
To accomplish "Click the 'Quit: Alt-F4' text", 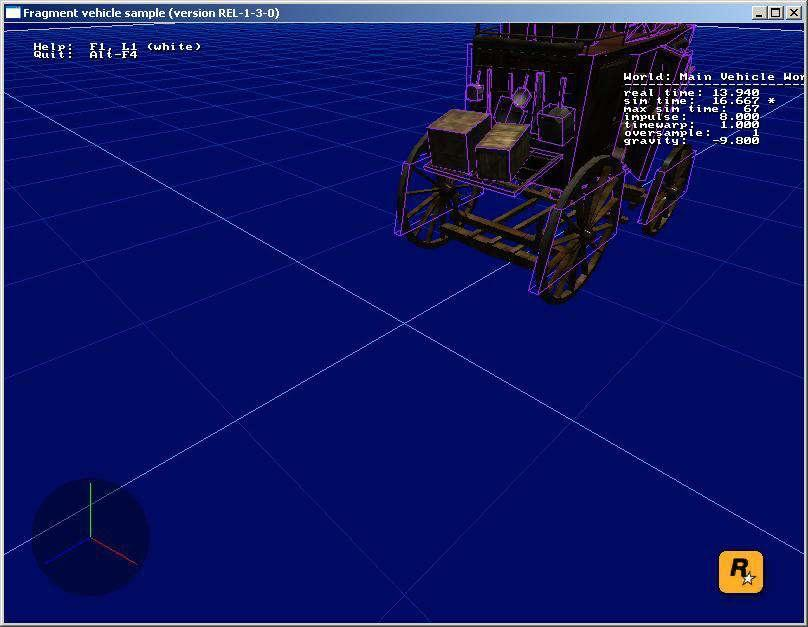I will click(x=86, y=54).
